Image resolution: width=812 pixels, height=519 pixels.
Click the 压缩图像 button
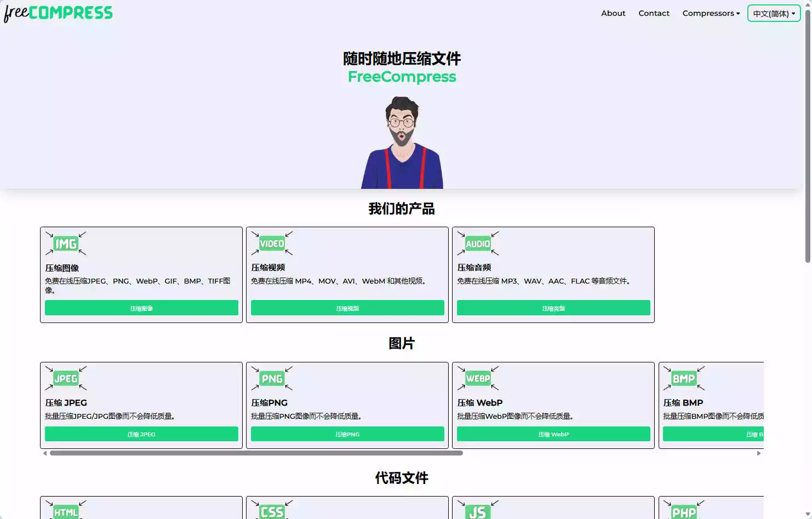click(141, 308)
